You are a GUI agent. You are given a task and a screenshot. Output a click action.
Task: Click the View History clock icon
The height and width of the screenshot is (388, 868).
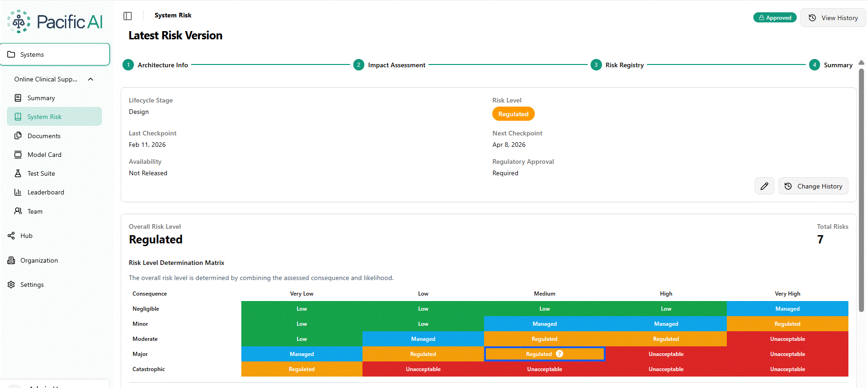click(812, 18)
